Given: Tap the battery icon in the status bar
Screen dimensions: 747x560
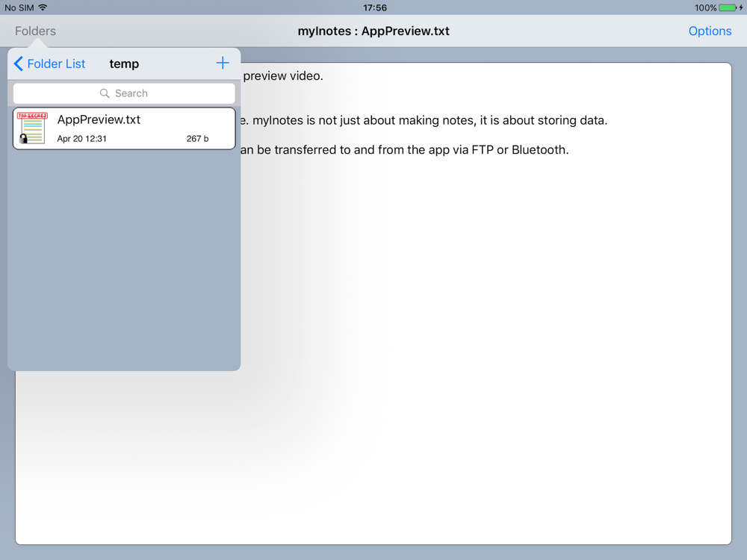Looking at the screenshot, I should point(728,7).
